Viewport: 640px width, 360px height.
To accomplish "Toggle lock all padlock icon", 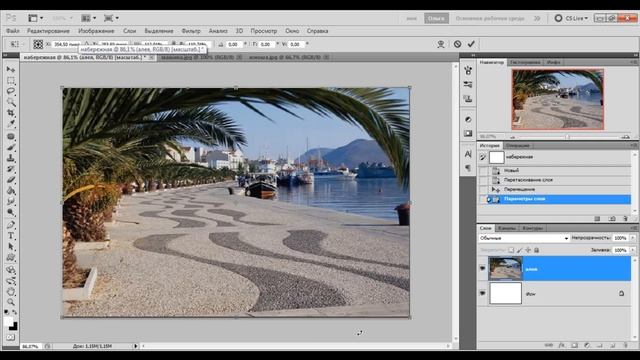I will point(537,250).
